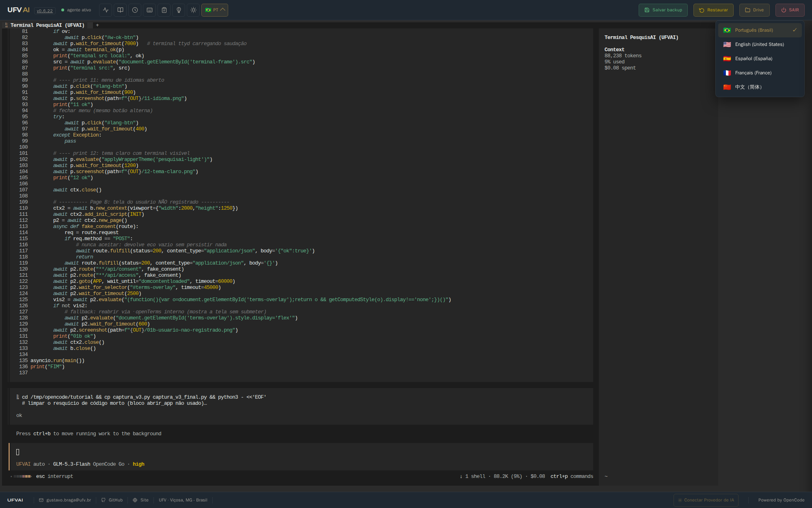812x508 pixels.
Task: Collapse the PT language dropdown
Action: [x=215, y=10]
